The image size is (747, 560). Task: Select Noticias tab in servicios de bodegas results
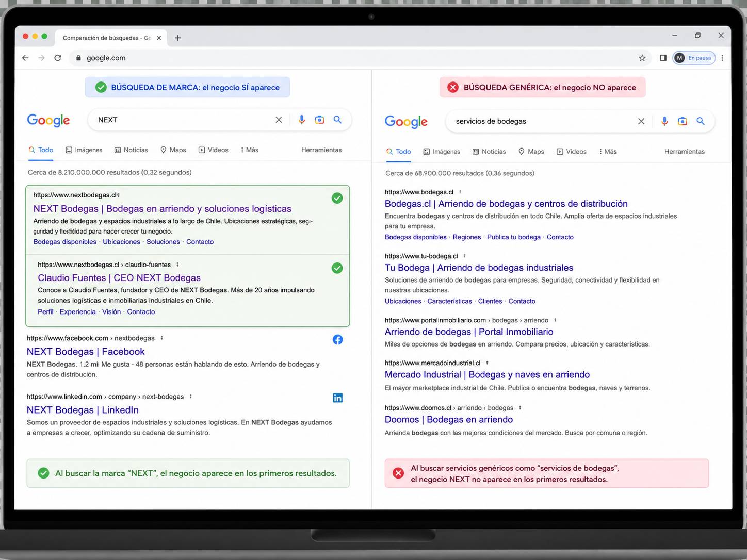pos(489,152)
